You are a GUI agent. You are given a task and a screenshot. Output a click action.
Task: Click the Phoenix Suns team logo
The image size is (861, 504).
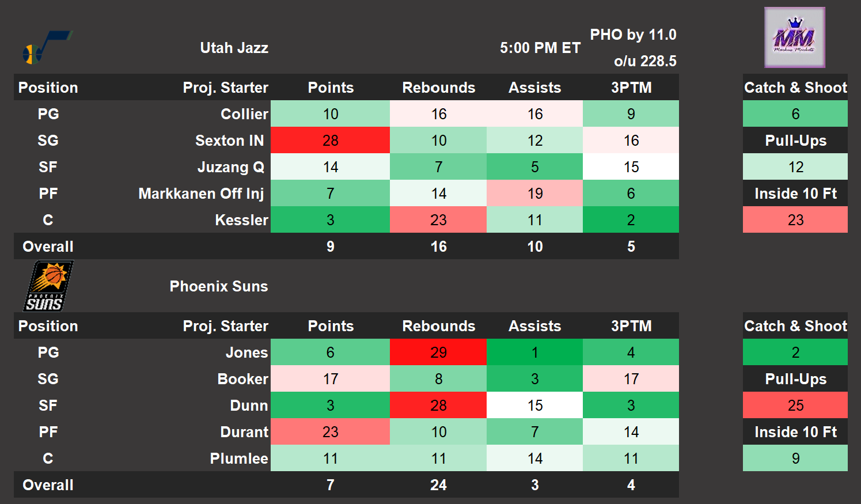[48, 286]
